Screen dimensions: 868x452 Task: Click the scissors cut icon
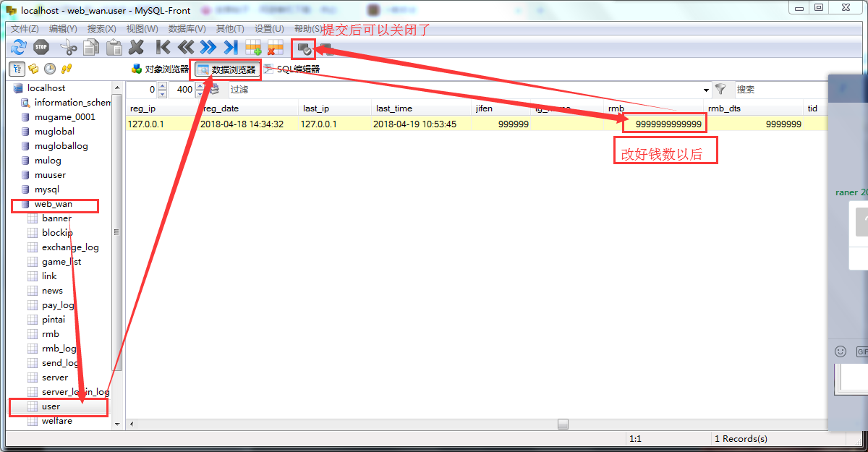[69, 48]
